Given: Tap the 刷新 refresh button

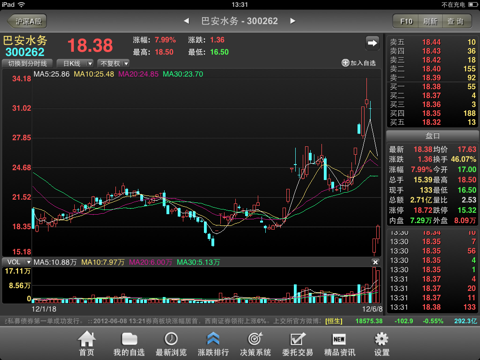Looking at the screenshot, I should [x=430, y=21].
